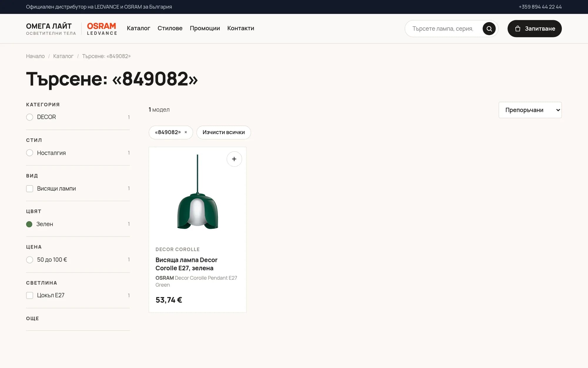This screenshot has height=368, width=588.
Task: Click the search magnifier icon button
Action: coord(489,29)
